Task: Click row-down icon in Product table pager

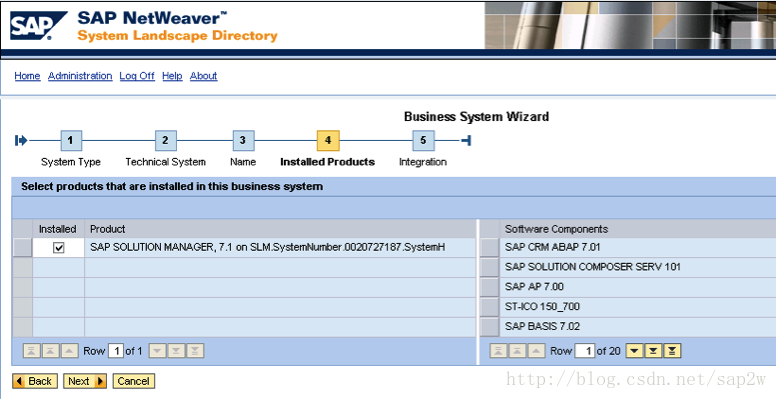Action: tap(158, 351)
